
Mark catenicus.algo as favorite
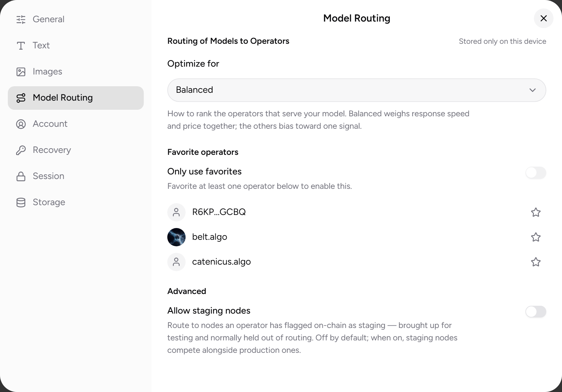[x=536, y=262]
